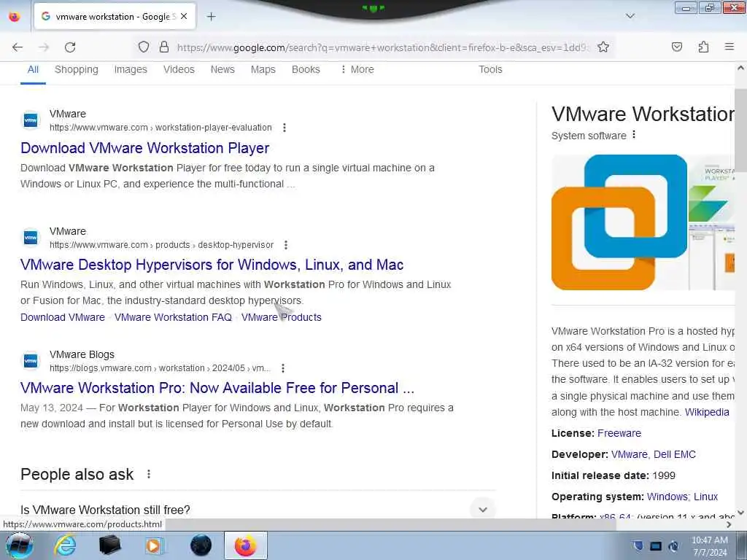Expand the More search filters dropdown
The width and height of the screenshot is (747, 560).
(357, 69)
